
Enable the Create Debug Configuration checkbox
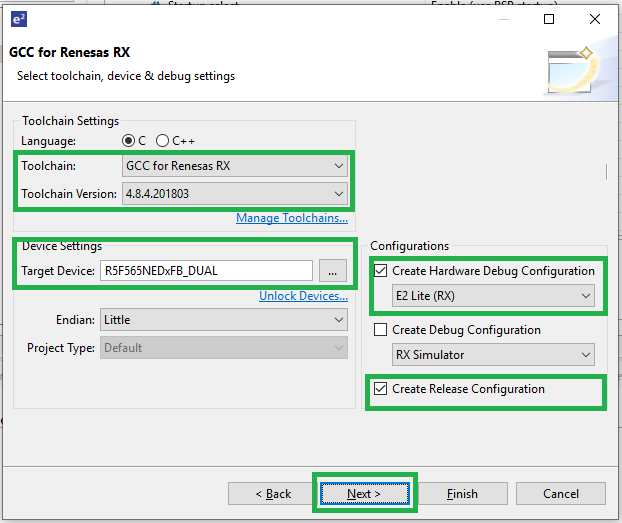click(380, 330)
